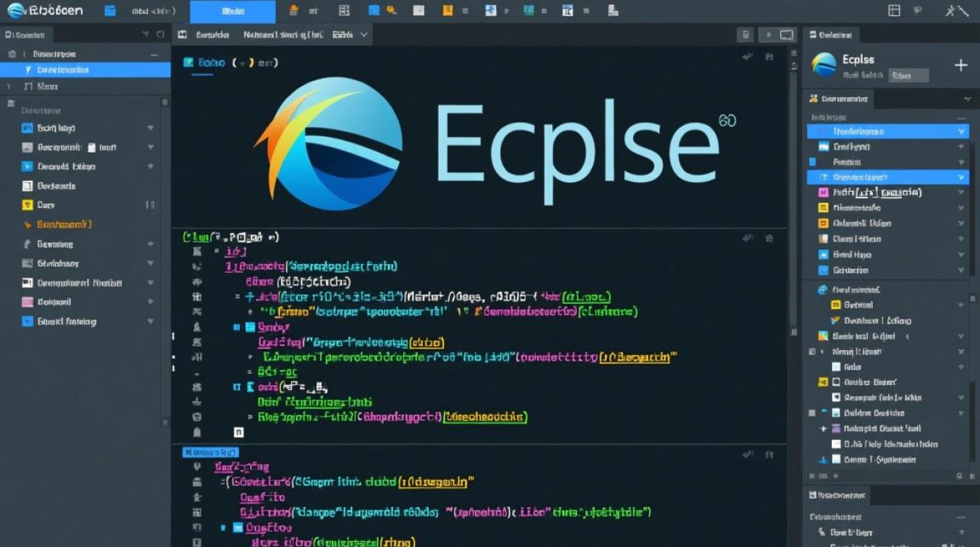Viewport: 980px width, 547px height.
Task: Click the grid layout icon in the top toolbar
Action: 894,10
